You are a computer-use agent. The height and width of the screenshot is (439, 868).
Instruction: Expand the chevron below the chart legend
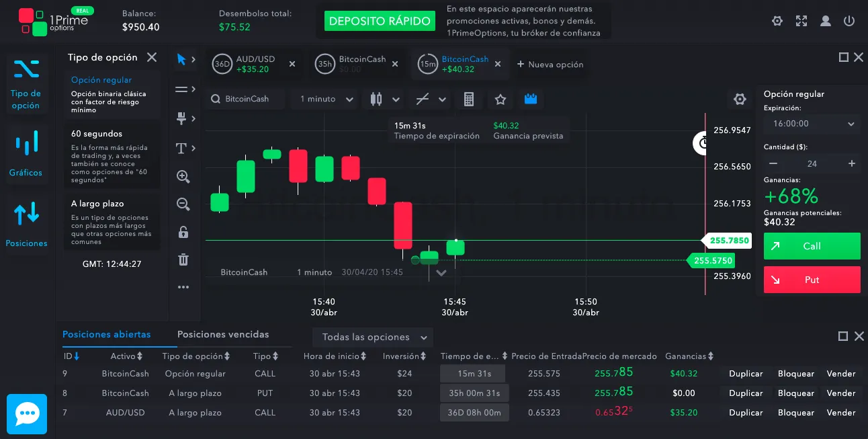pos(441,272)
